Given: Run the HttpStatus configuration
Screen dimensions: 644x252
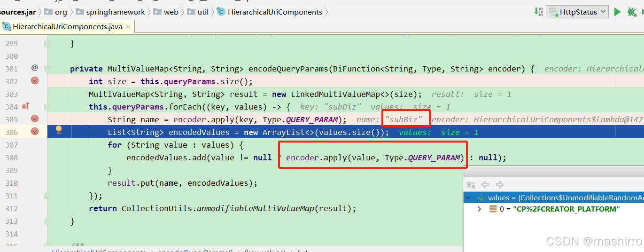Looking at the screenshot, I should (x=617, y=12).
